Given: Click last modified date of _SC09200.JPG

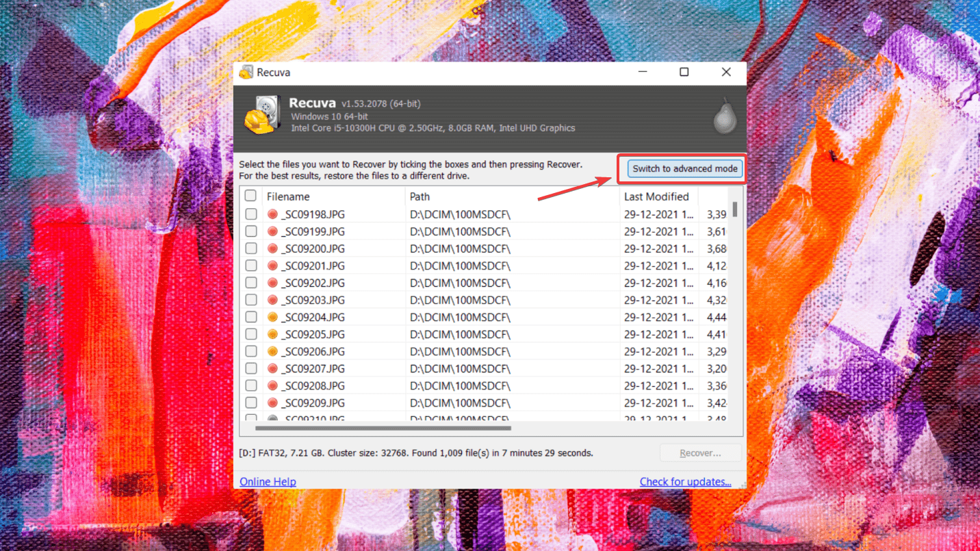Looking at the screenshot, I should [660, 248].
